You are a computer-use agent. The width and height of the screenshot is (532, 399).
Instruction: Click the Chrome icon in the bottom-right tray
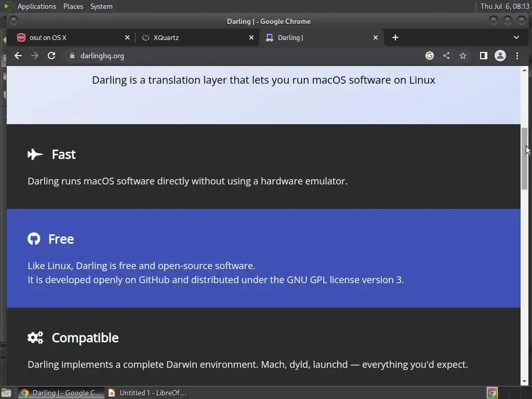[x=492, y=393]
